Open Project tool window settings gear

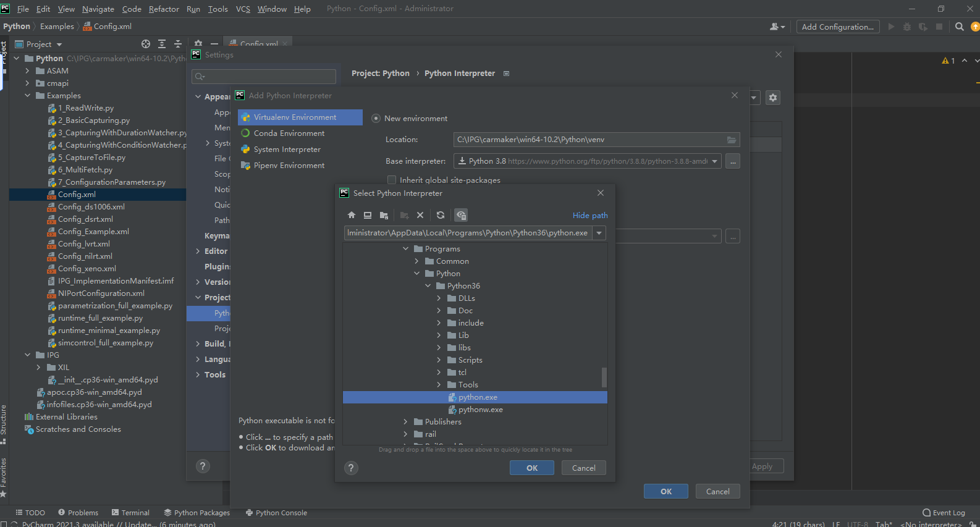point(198,44)
